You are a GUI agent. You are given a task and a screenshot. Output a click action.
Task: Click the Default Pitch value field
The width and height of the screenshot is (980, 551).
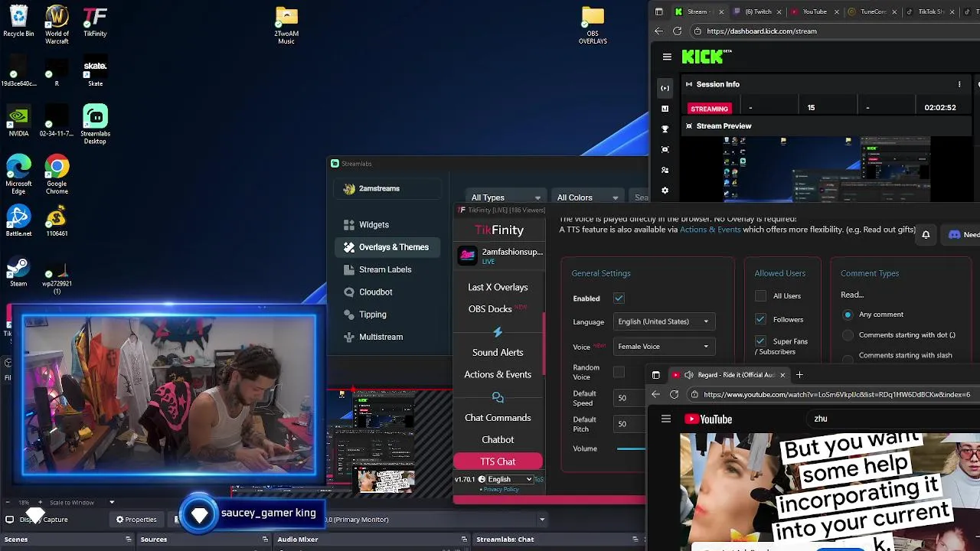[630, 424]
